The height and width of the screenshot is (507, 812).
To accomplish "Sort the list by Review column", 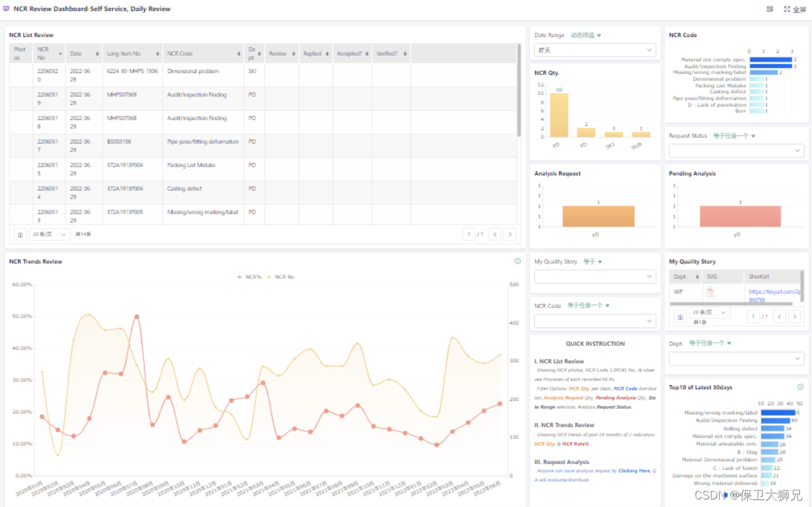I will pos(293,53).
